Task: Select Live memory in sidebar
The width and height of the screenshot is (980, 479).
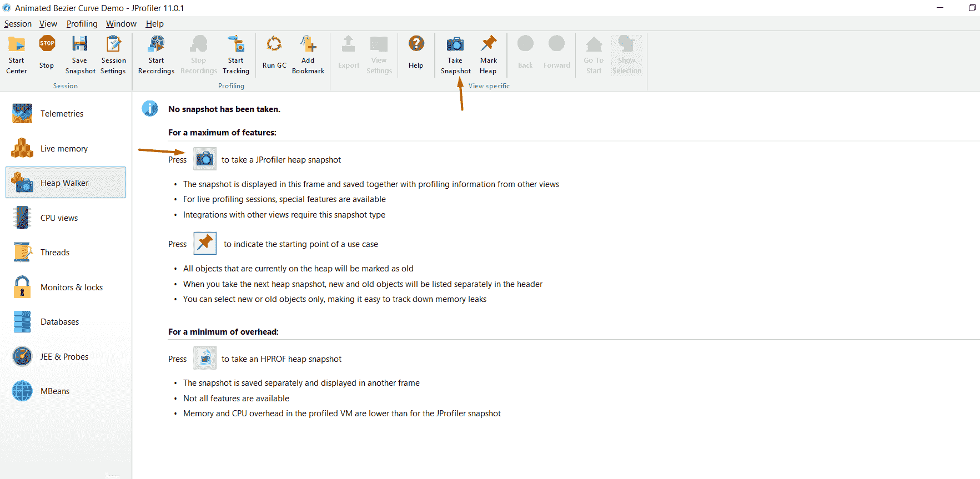Action: 66,148
